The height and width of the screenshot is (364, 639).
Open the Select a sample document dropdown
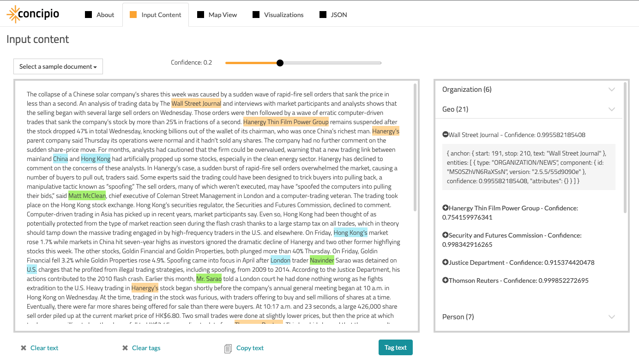click(58, 66)
